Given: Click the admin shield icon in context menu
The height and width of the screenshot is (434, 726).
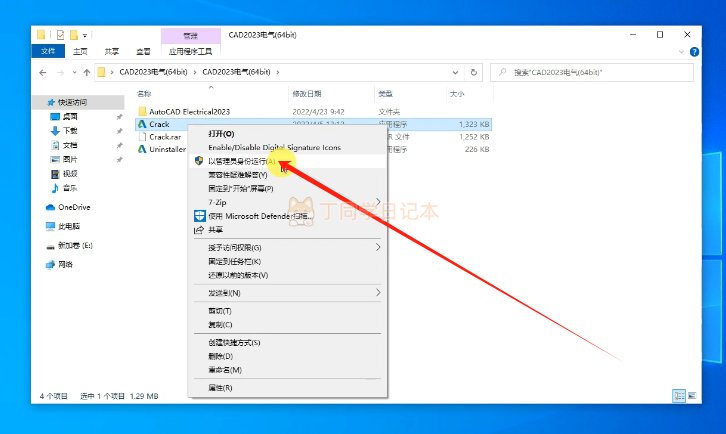Looking at the screenshot, I should [x=199, y=161].
